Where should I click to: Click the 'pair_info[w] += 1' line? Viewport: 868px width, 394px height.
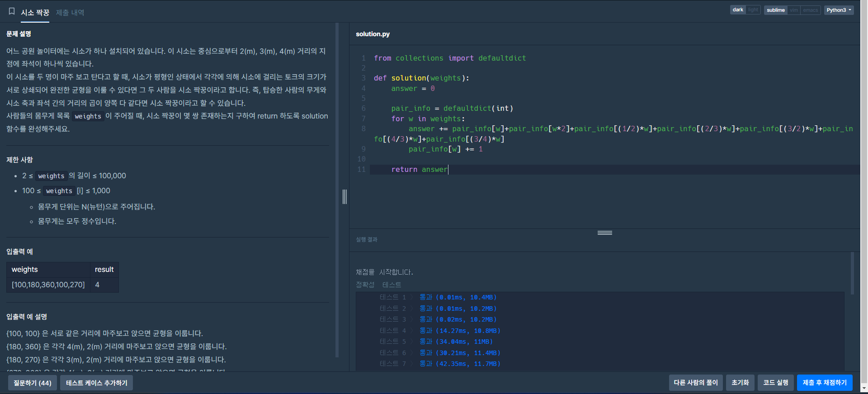(446, 149)
